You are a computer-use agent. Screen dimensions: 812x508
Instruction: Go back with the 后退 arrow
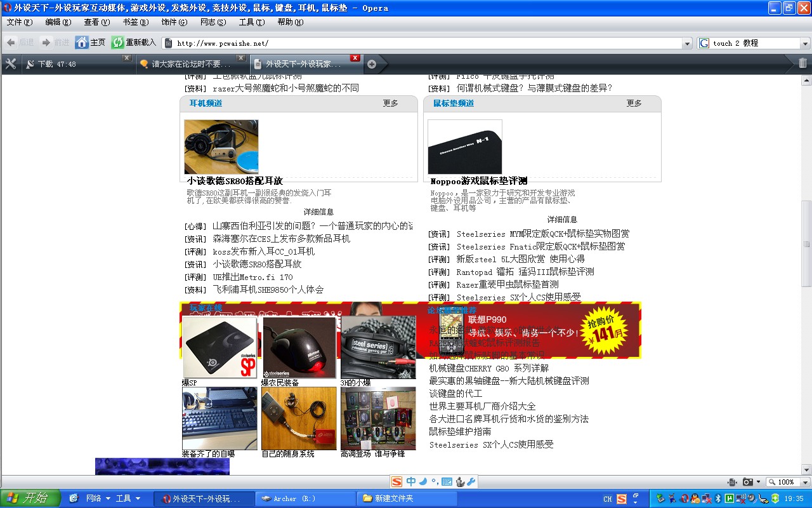tap(11, 43)
